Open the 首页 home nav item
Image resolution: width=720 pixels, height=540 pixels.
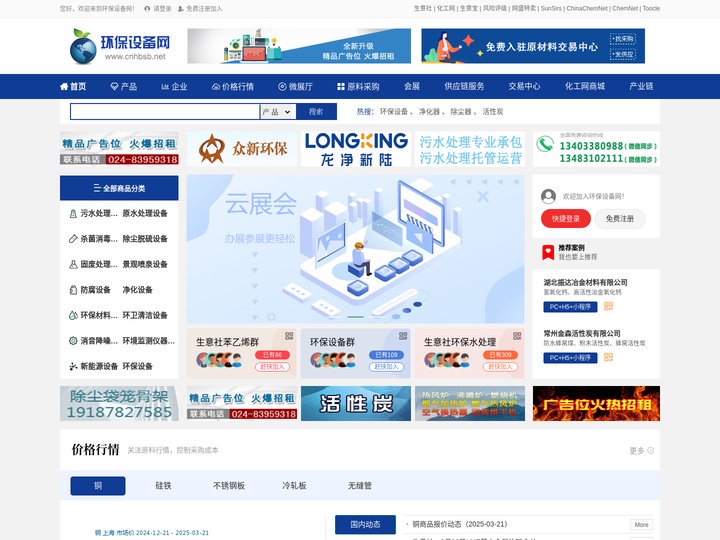(x=73, y=86)
